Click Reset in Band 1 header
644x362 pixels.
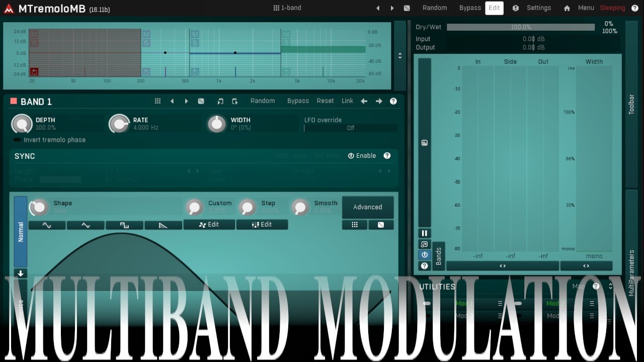click(x=325, y=101)
